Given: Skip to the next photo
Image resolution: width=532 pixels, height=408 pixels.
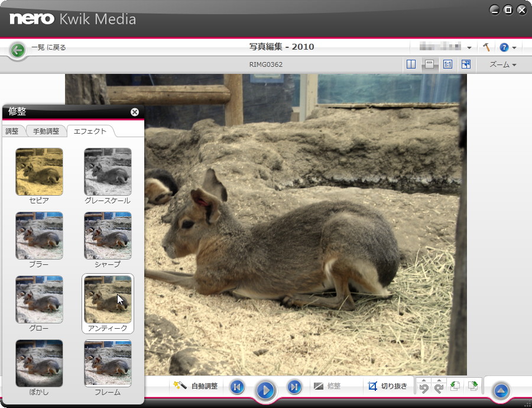Looking at the screenshot, I should click(294, 387).
